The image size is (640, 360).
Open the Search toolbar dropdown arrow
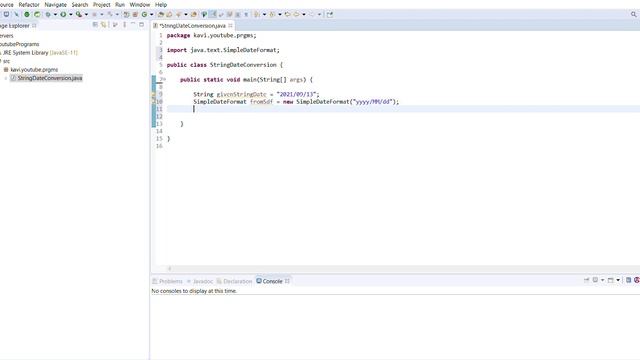pyautogui.click(x=186, y=15)
